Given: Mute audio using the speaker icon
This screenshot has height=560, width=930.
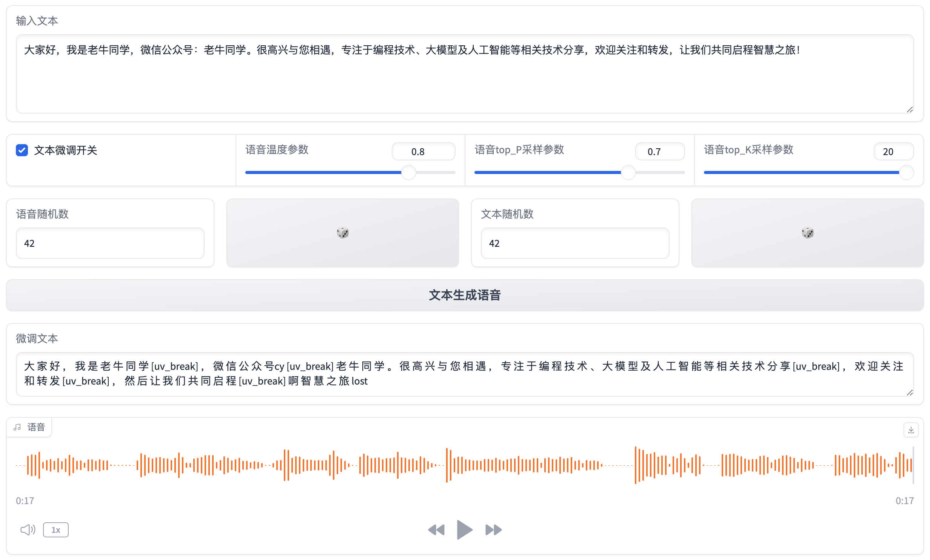Looking at the screenshot, I should click(28, 530).
